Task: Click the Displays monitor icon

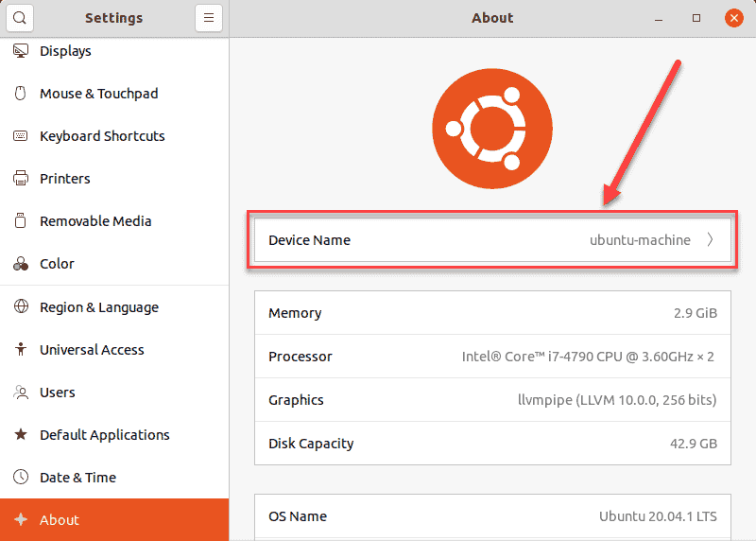Action: click(x=21, y=51)
